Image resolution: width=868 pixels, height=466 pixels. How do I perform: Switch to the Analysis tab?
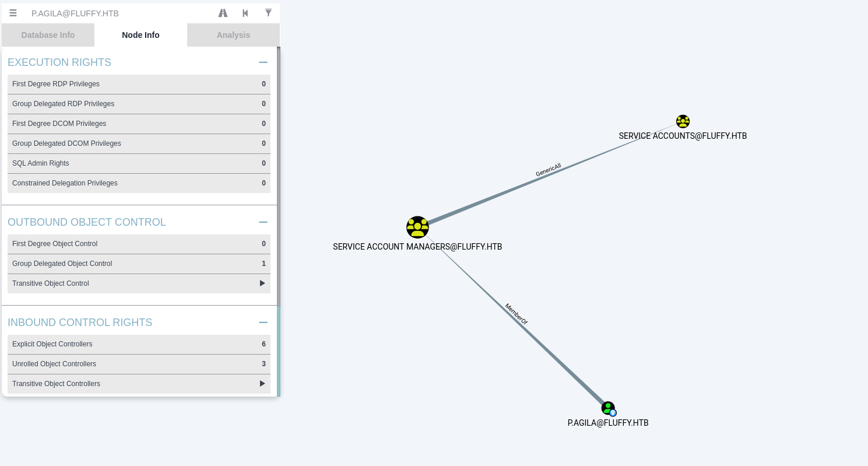pyautogui.click(x=233, y=35)
